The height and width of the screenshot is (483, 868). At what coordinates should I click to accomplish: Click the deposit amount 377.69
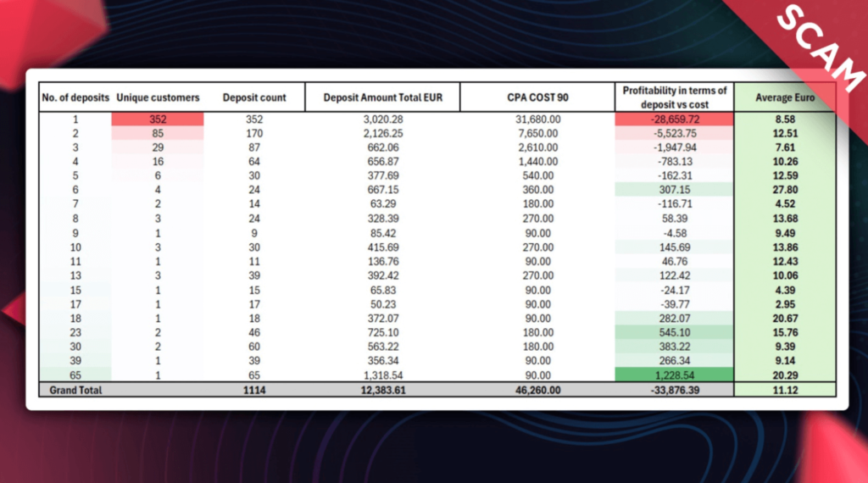click(383, 175)
